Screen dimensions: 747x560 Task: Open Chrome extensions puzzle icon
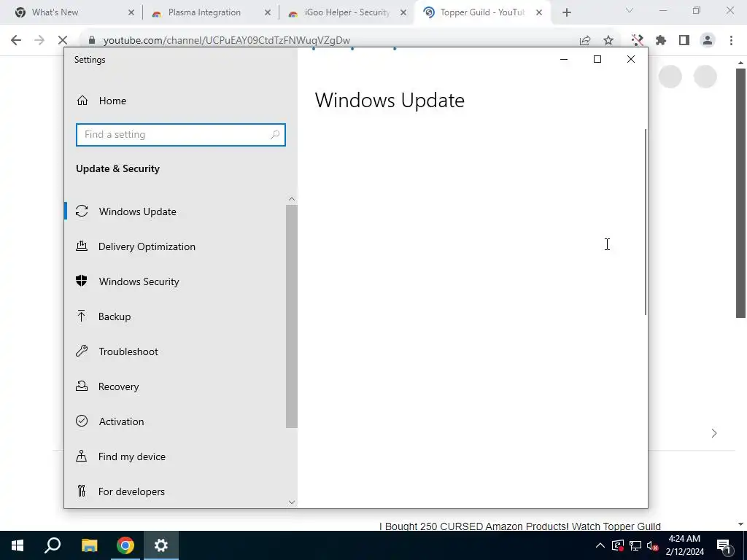click(661, 41)
